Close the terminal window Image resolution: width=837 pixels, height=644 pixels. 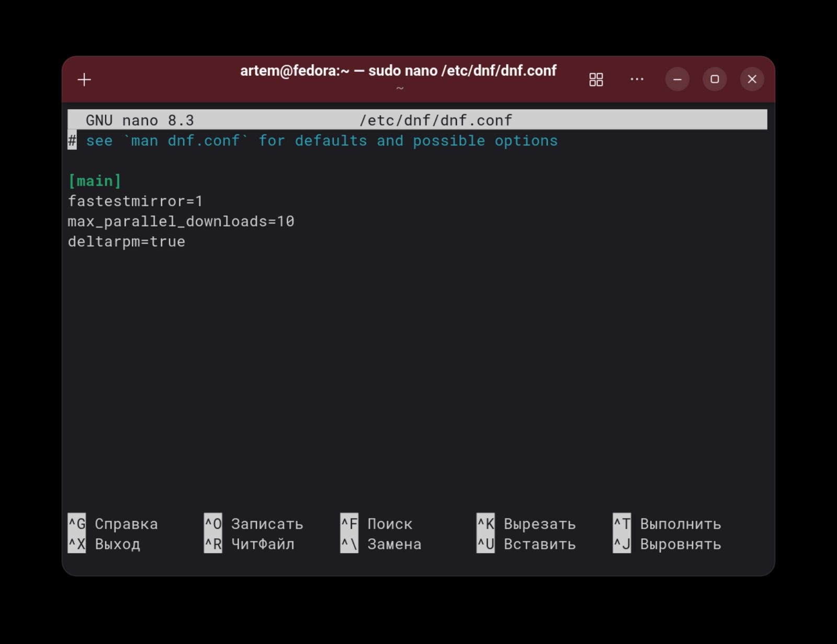[x=752, y=79]
